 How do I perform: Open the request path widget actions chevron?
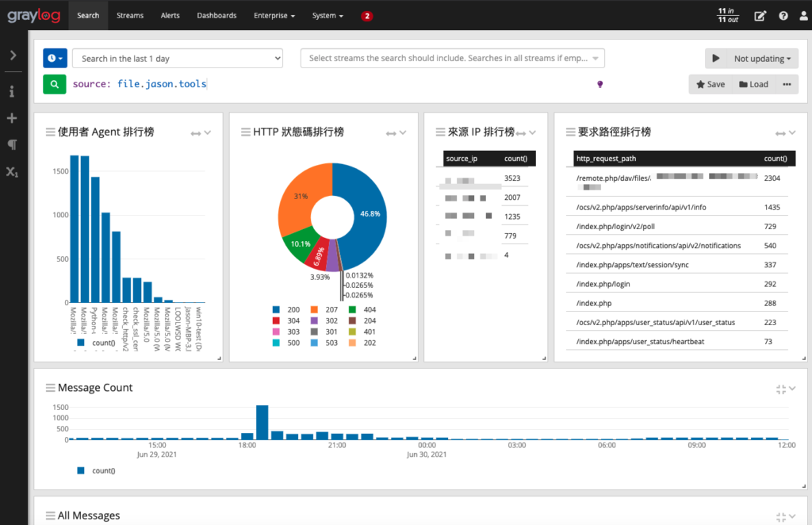792,133
